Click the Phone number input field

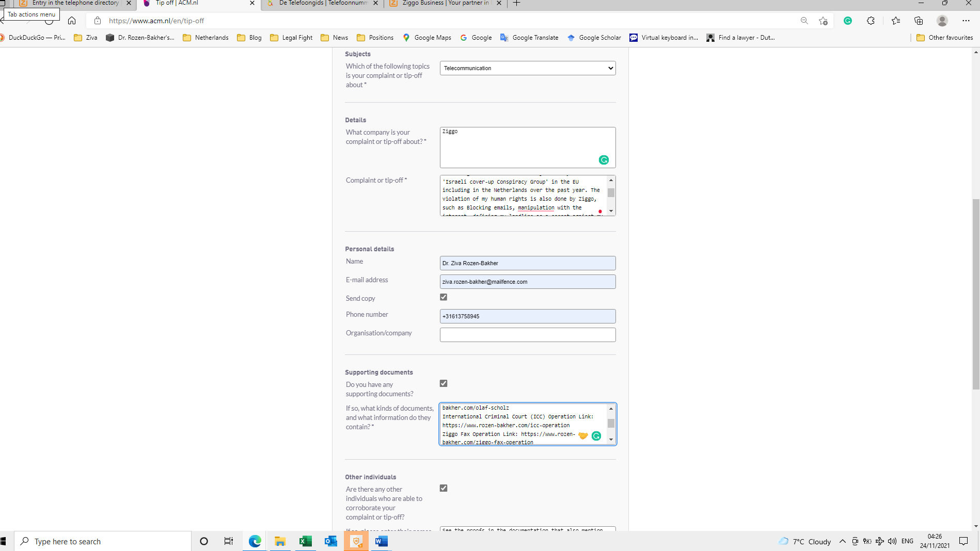pyautogui.click(x=528, y=316)
